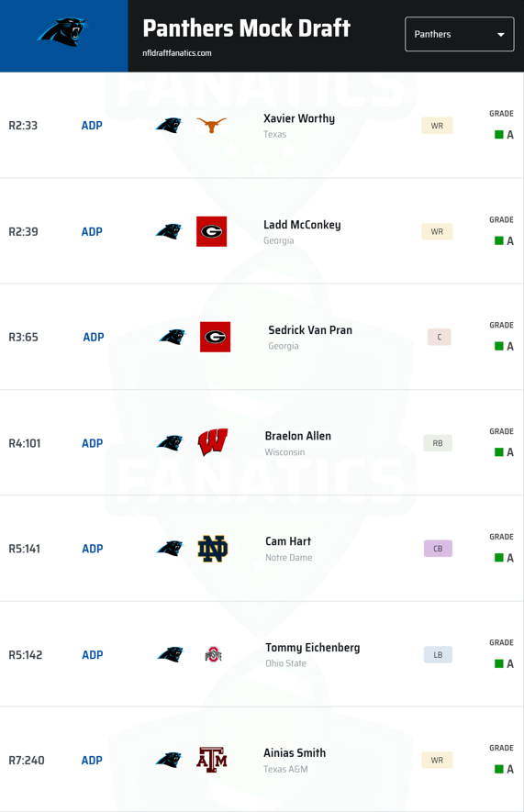524x812 pixels.
Task: Open the Panthers team dropdown
Action: (459, 34)
